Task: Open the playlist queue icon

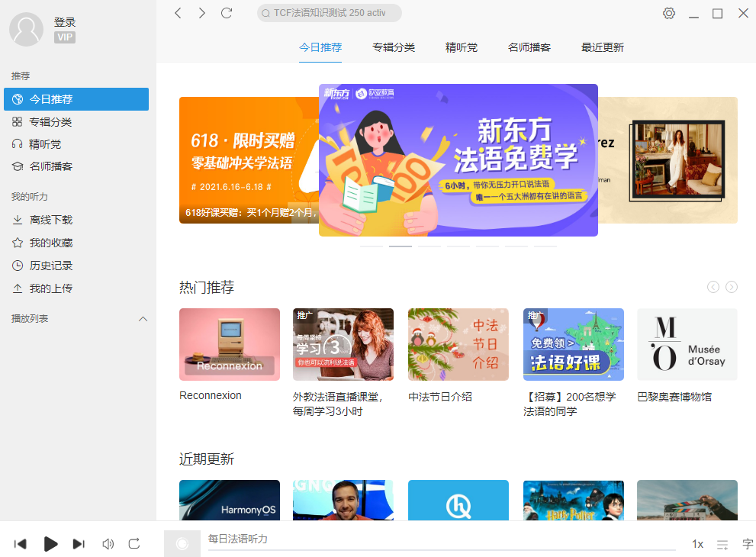Action: [x=722, y=544]
